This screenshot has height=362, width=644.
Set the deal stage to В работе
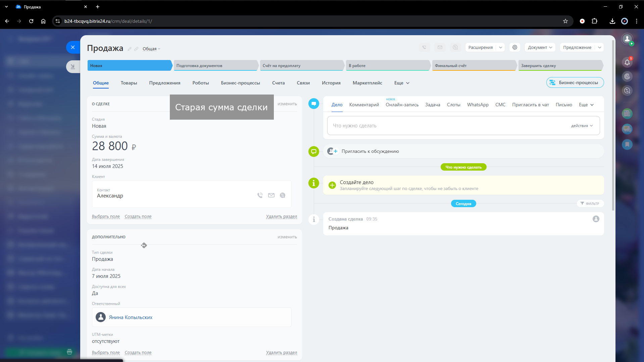point(388,65)
